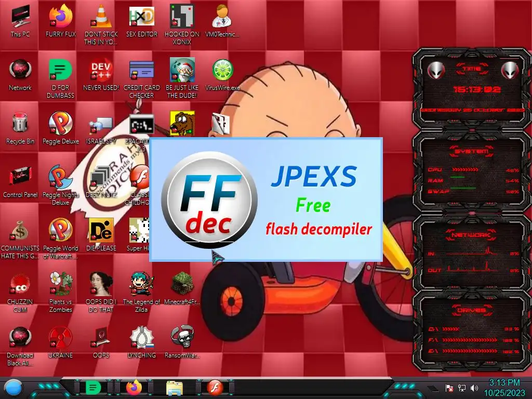The width and height of the screenshot is (532, 399).
Task: Click the F:\ drive usage bar in DRIVES
Action: click(470, 340)
